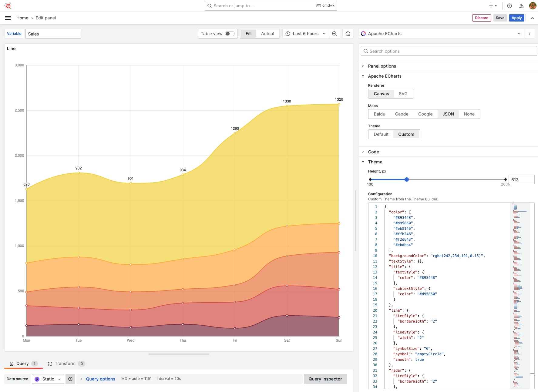
Task: Click the Grafana logo
Action: click(x=8, y=5)
